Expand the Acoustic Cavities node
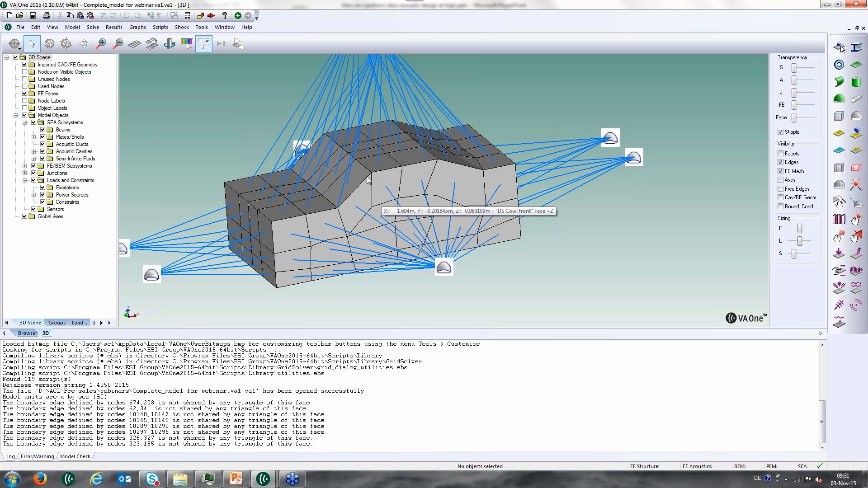 34,151
